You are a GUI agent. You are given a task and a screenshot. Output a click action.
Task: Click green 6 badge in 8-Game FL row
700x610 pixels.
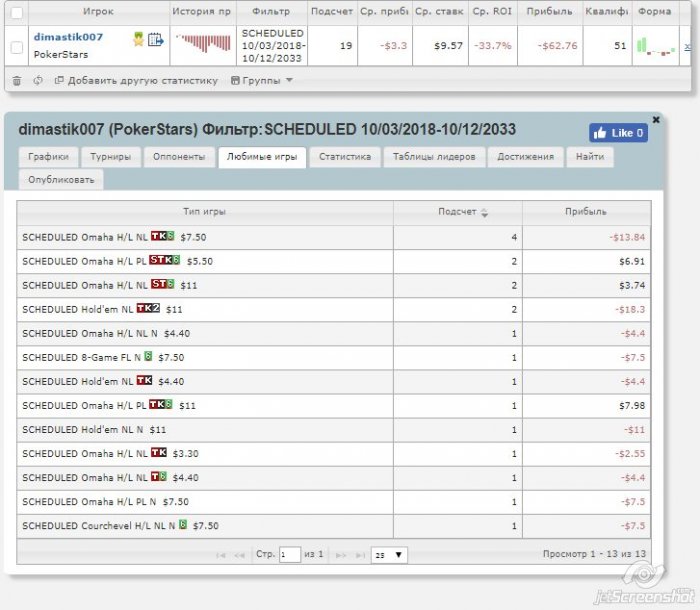point(148,356)
